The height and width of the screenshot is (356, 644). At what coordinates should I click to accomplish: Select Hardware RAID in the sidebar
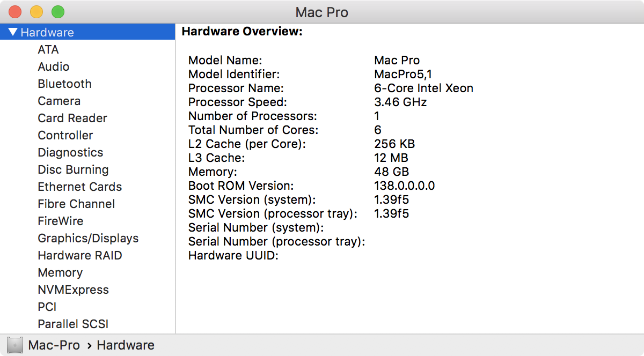(80, 255)
